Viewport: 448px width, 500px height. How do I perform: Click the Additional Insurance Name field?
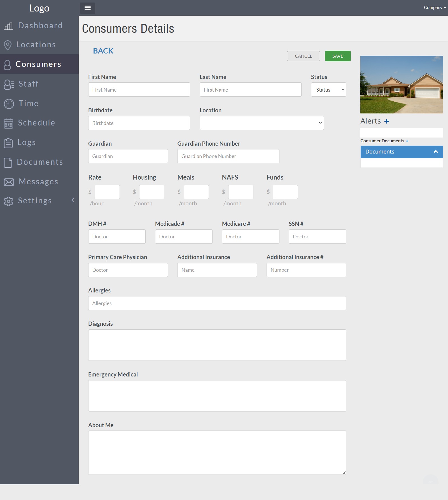click(217, 270)
